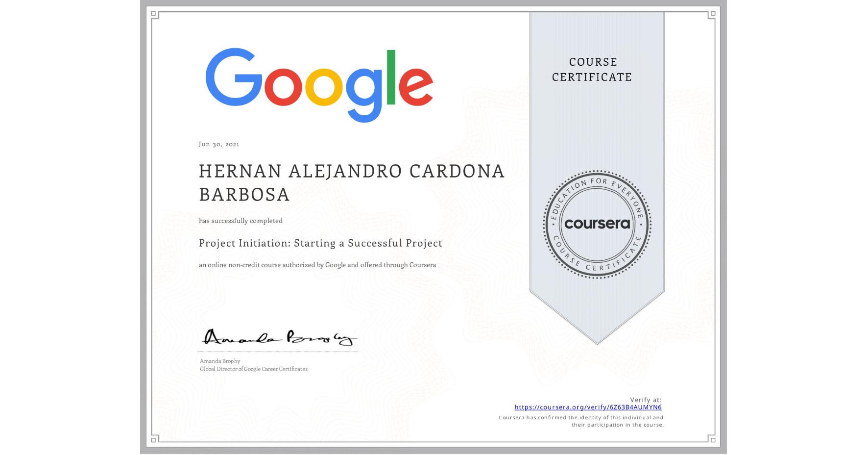Open the coursera.org verification link
Image resolution: width=868 pixels, height=455 pixels.
coord(588,407)
